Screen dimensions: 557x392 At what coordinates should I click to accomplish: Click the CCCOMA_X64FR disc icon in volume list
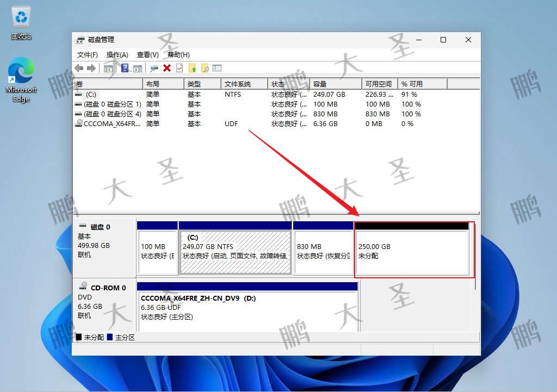(x=79, y=123)
